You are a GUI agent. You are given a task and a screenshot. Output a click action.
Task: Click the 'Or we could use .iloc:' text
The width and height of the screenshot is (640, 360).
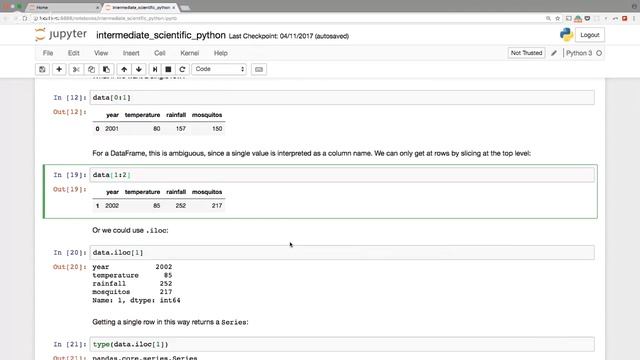130,230
